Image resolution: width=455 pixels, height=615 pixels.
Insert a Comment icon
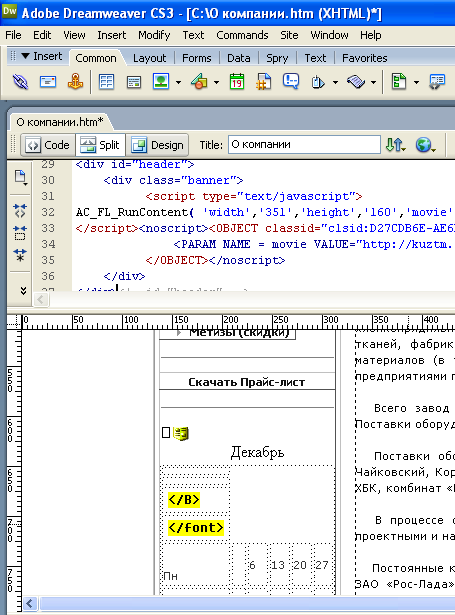(x=291, y=82)
